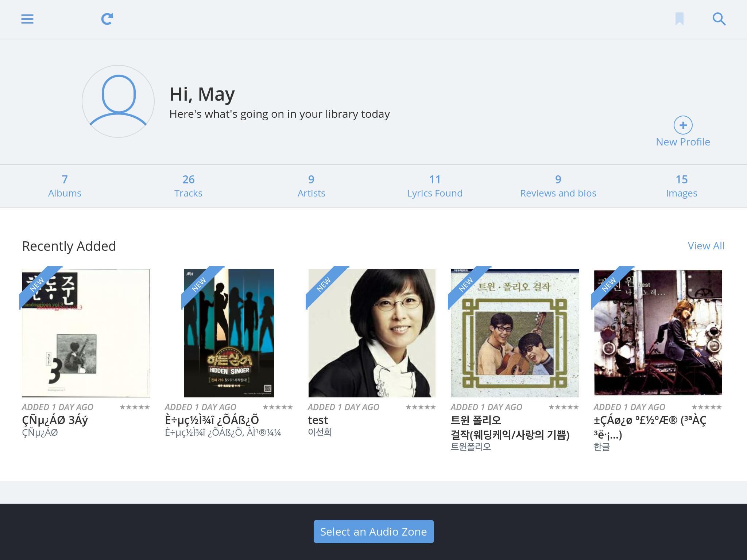
Task: Open the 26 Tracks stat
Action: (x=188, y=186)
